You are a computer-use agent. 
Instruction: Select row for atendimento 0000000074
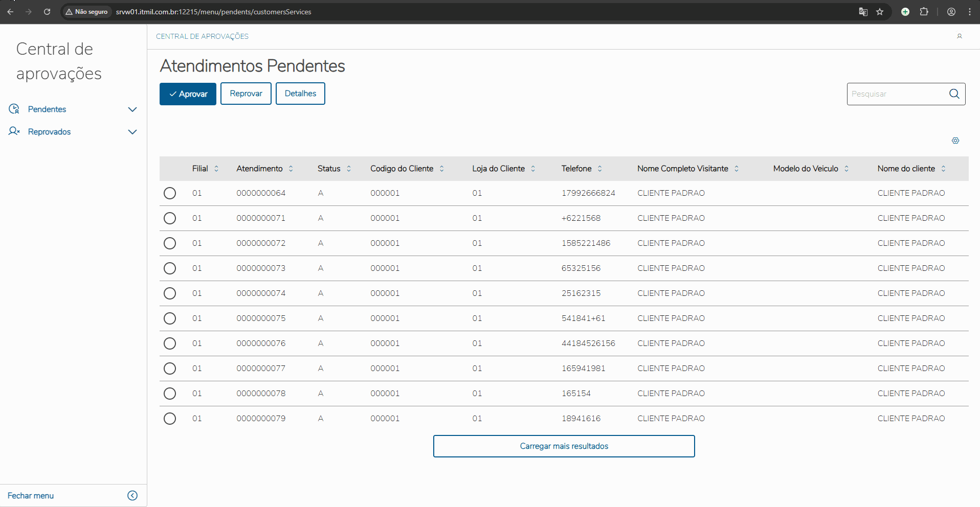(x=170, y=293)
